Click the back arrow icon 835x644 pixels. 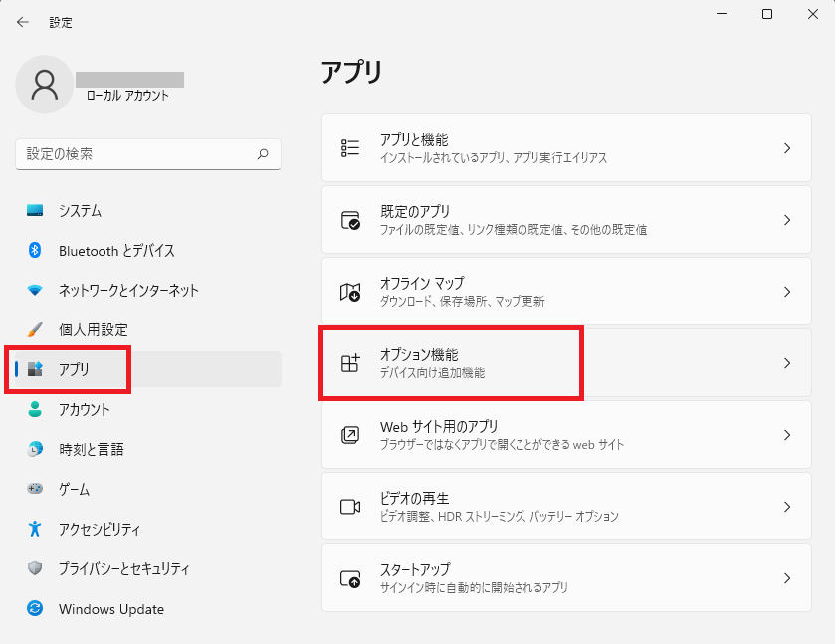22,22
